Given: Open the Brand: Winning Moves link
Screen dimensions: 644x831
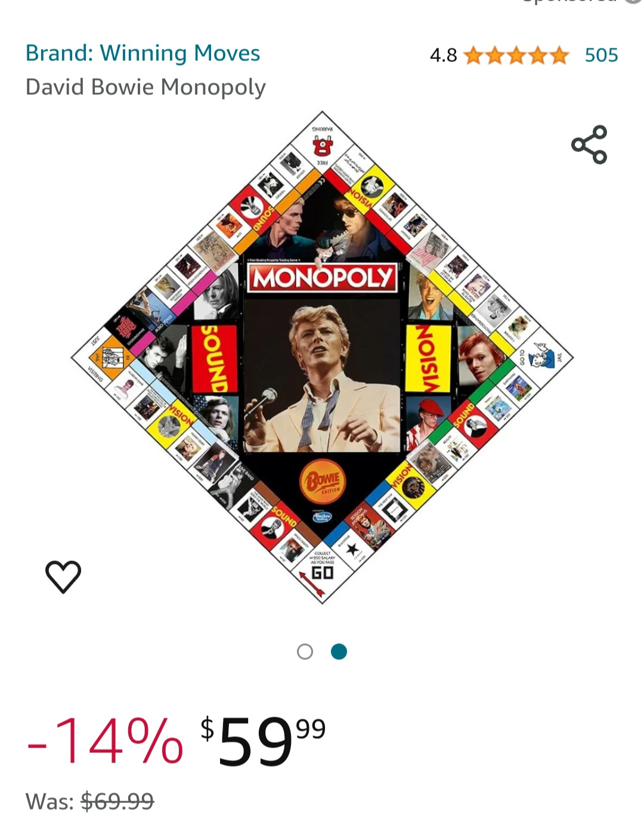Looking at the screenshot, I should 143,53.
